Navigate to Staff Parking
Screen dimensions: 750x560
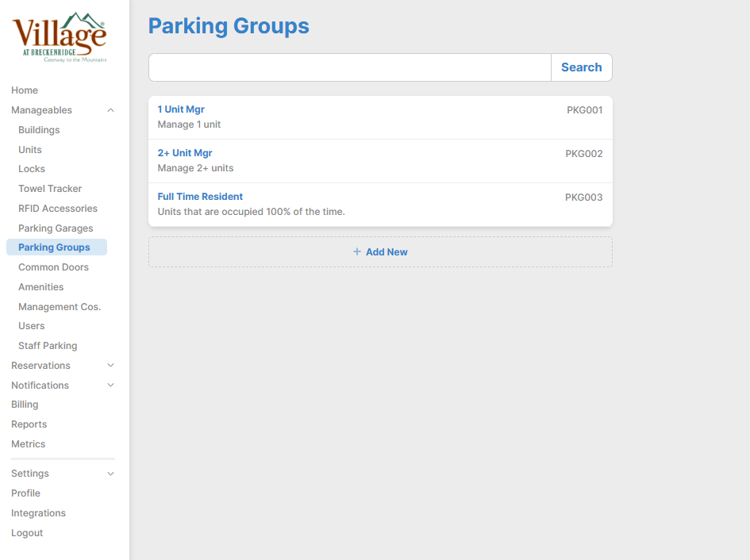pyautogui.click(x=48, y=346)
